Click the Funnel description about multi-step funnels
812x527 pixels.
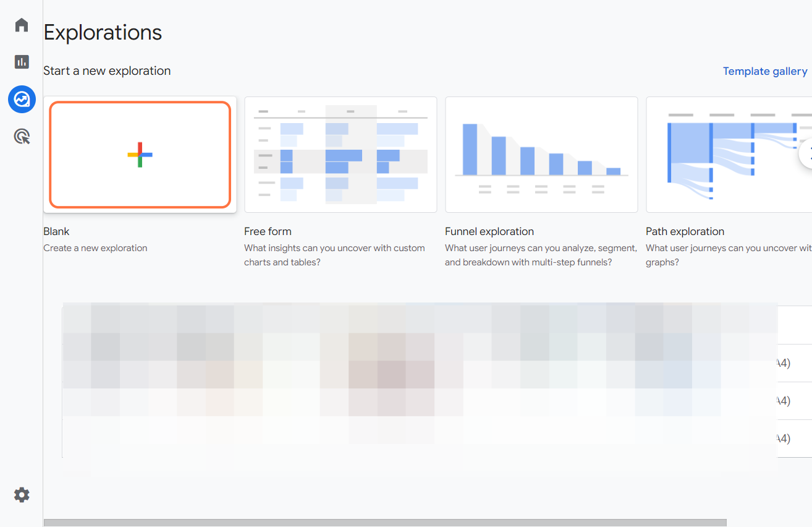pos(541,255)
